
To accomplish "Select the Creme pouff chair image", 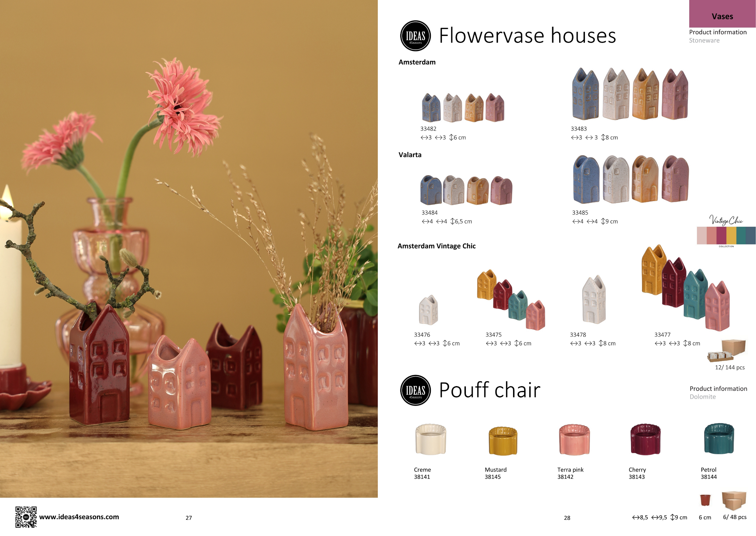I will 431,439.
